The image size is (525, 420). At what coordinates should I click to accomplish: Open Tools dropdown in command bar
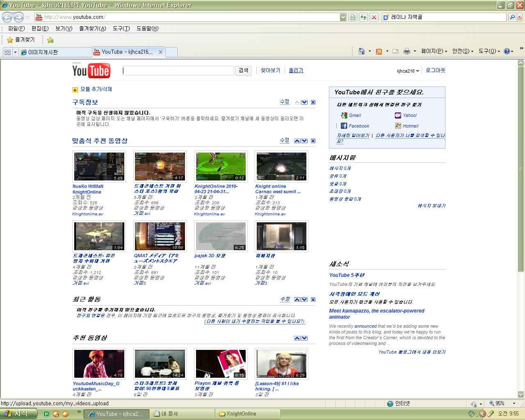click(x=489, y=51)
